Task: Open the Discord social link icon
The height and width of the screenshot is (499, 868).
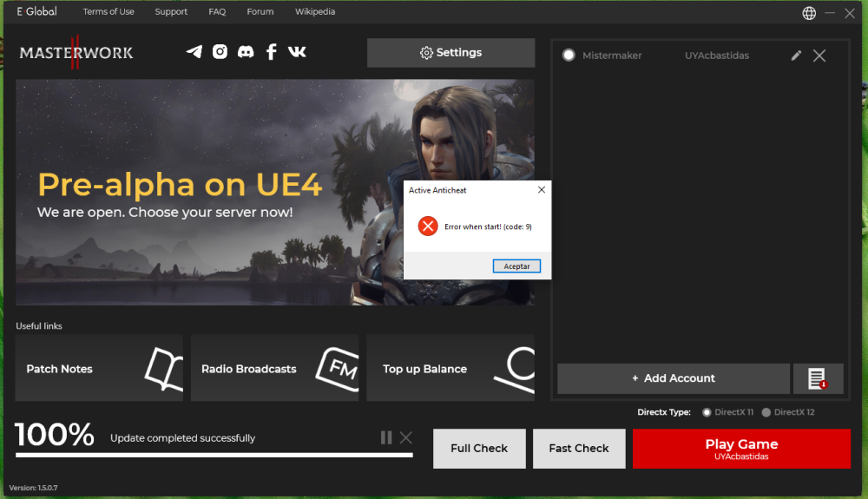Action: pyautogui.click(x=246, y=52)
